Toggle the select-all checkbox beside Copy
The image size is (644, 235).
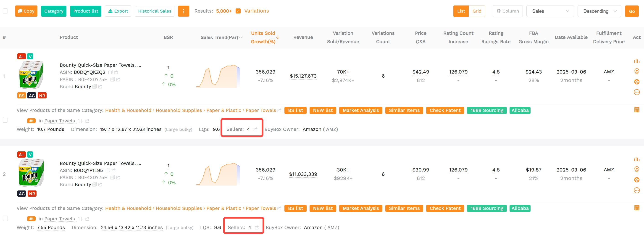tap(5, 11)
